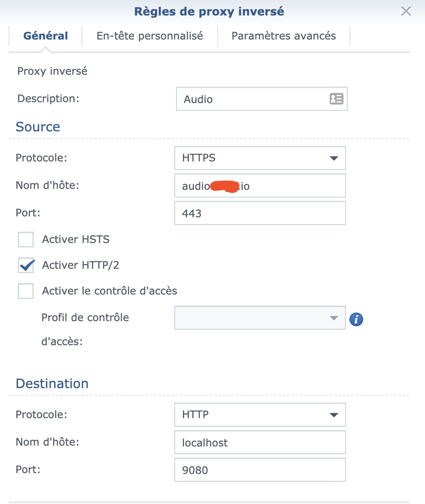Click the Destination section heading
The width and height of the screenshot is (425, 504).
point(52,383)
